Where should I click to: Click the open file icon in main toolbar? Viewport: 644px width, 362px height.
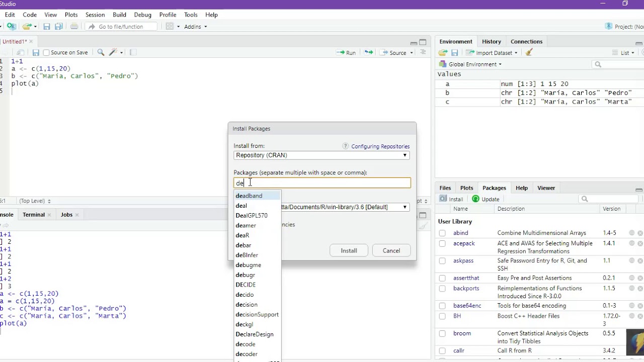pos(27,27)
